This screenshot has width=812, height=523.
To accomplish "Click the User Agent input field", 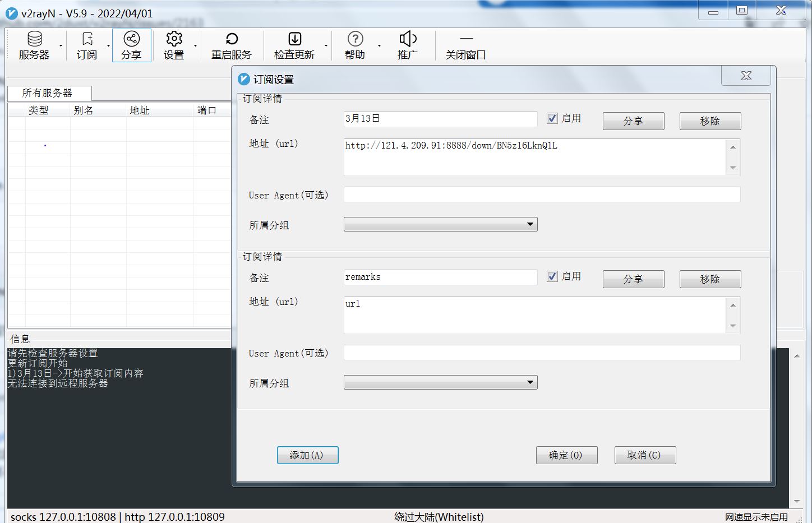I will pyautogui.click(x=541, y=195).
